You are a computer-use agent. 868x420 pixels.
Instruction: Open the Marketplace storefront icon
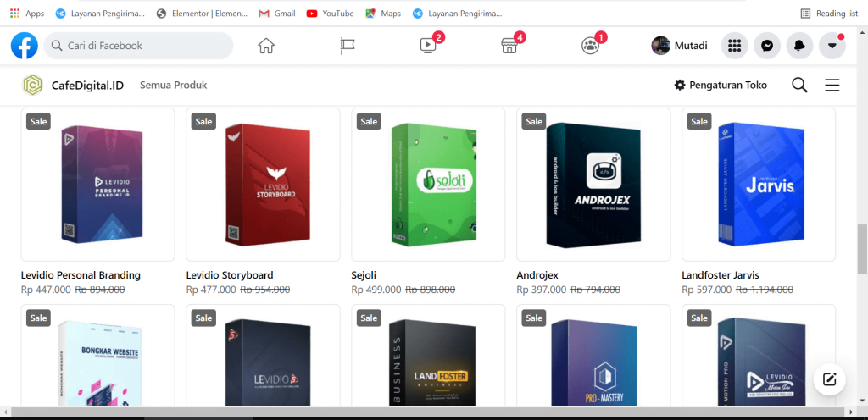509,46
